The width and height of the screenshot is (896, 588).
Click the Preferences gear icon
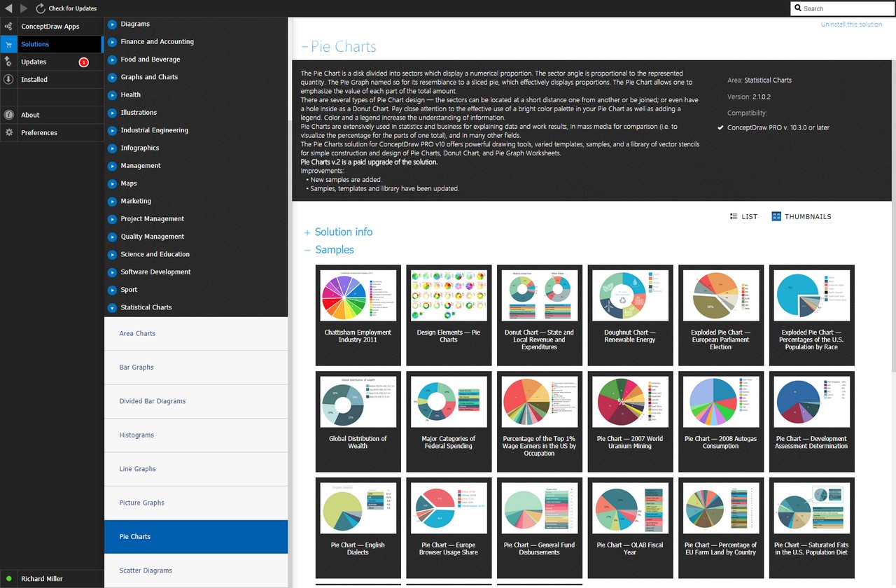tap(8, 132)
